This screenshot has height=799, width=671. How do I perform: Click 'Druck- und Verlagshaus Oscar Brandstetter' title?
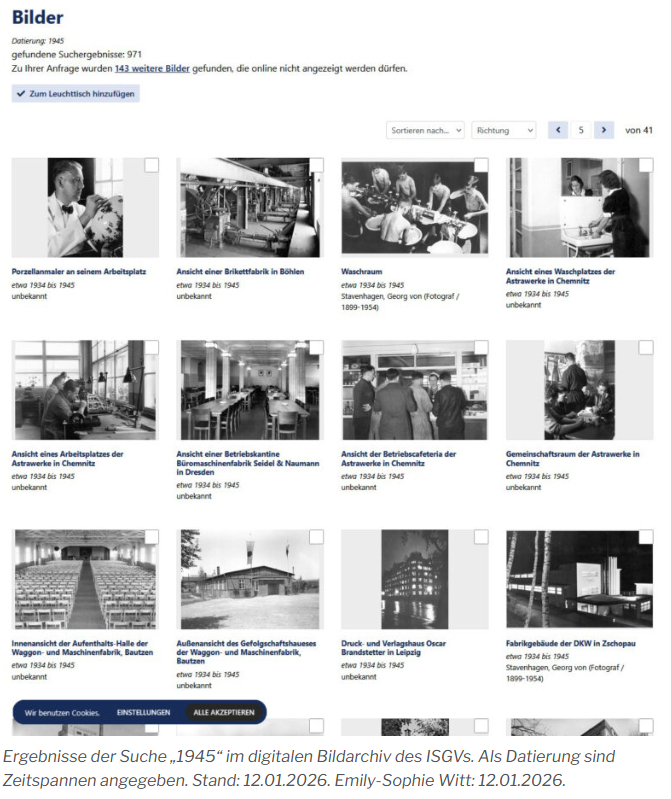click(393, 648)
